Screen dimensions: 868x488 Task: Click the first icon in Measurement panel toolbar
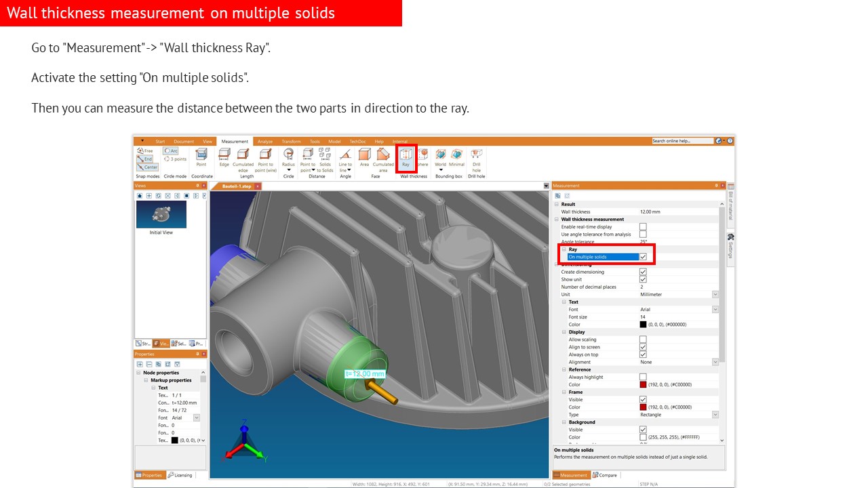(x=557, y=195)
